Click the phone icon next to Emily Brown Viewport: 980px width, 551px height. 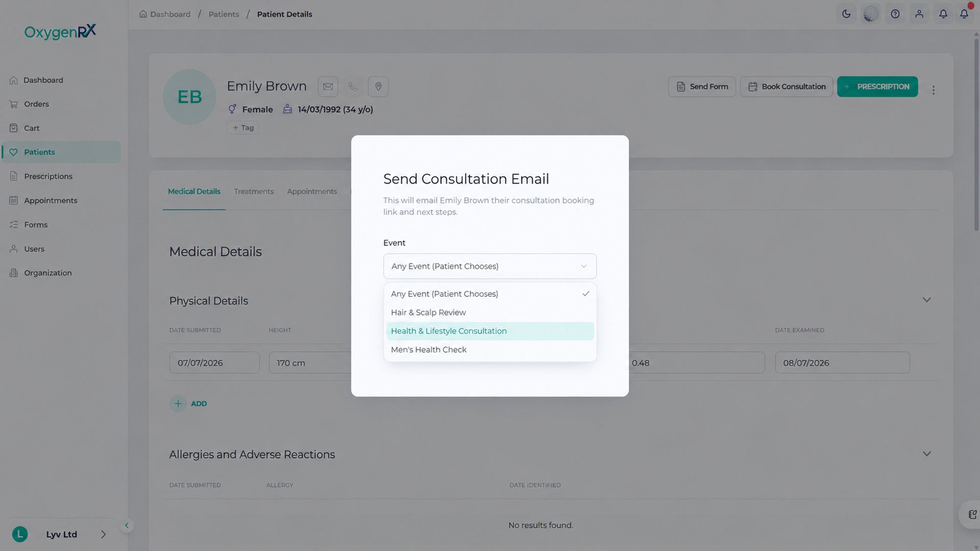click(x=353, y=87)
